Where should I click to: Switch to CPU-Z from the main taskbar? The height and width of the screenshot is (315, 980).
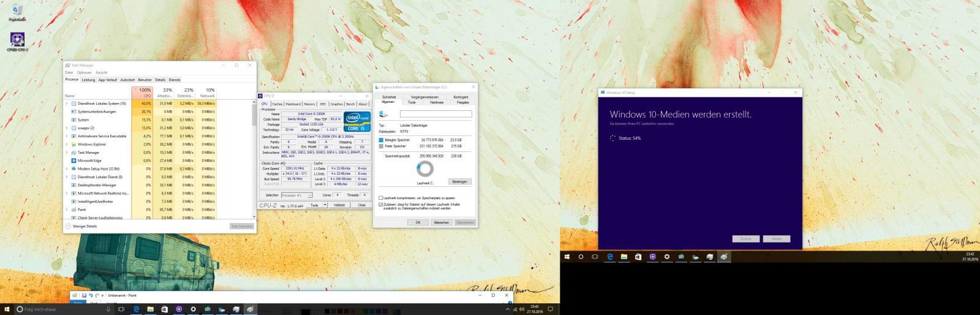coord(179,309)
